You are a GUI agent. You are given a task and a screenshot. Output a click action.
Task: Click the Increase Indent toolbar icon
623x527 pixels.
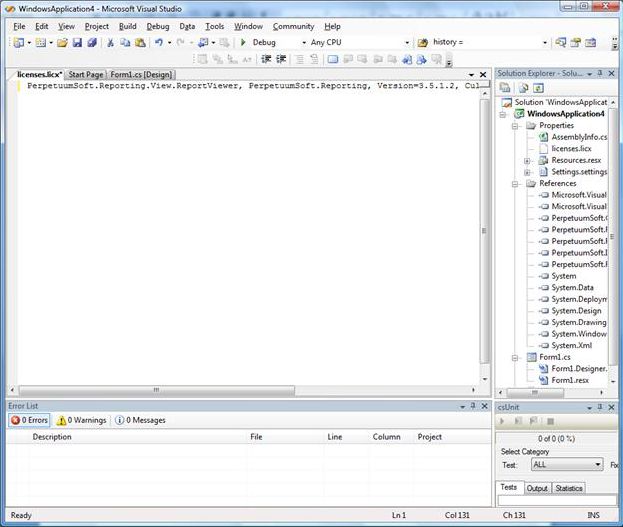pos(281,59)
